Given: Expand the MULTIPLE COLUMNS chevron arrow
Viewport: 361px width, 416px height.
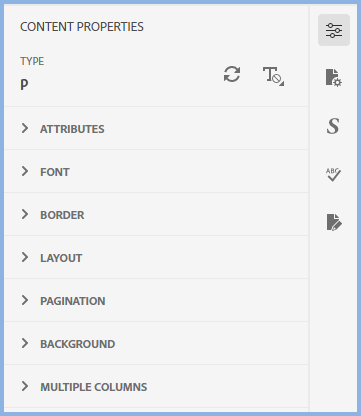Looking at the screenshot, I should (x=25, y=386).
